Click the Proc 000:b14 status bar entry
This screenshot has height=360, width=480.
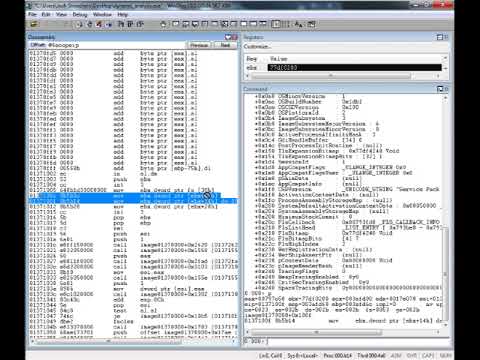[337, 356]
